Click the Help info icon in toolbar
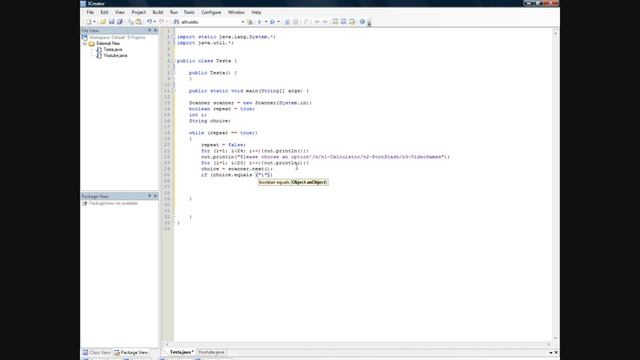This screenshot has width=640, height=360. tap(362, 22)
